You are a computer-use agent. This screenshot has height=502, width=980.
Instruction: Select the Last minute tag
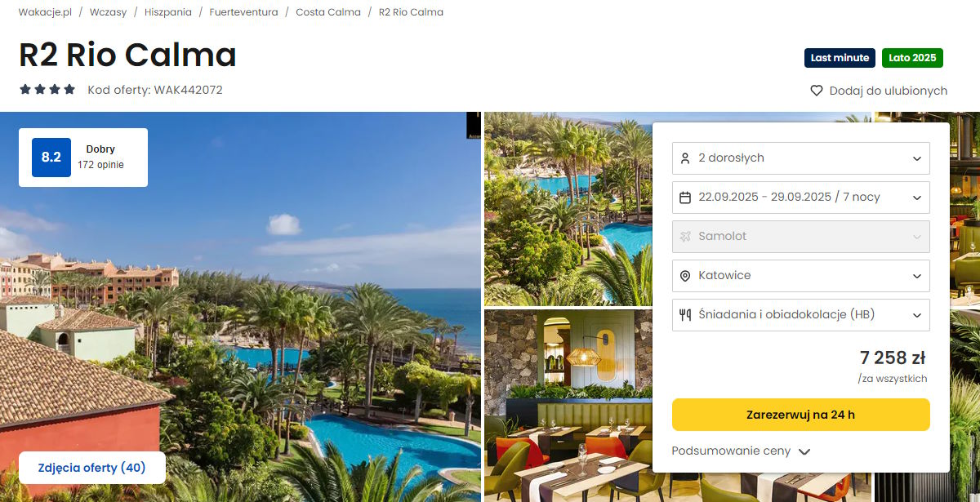[840, 58]
